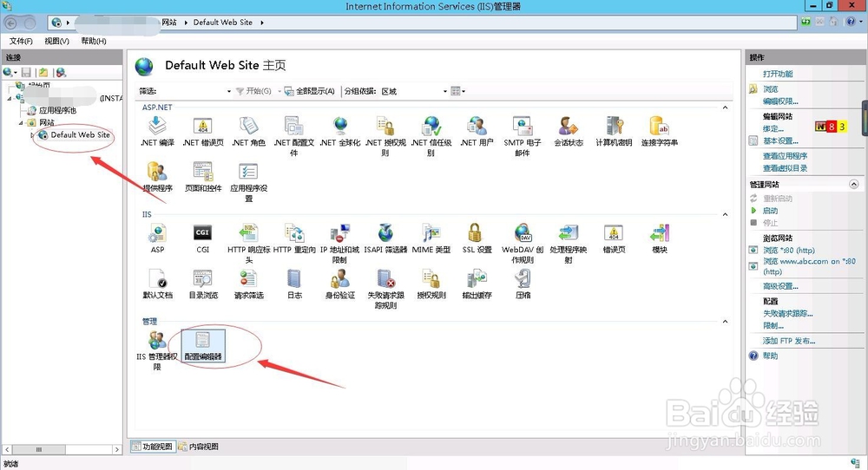Click the back navigation button
The image size is (868, 470).
pos(10,23)
